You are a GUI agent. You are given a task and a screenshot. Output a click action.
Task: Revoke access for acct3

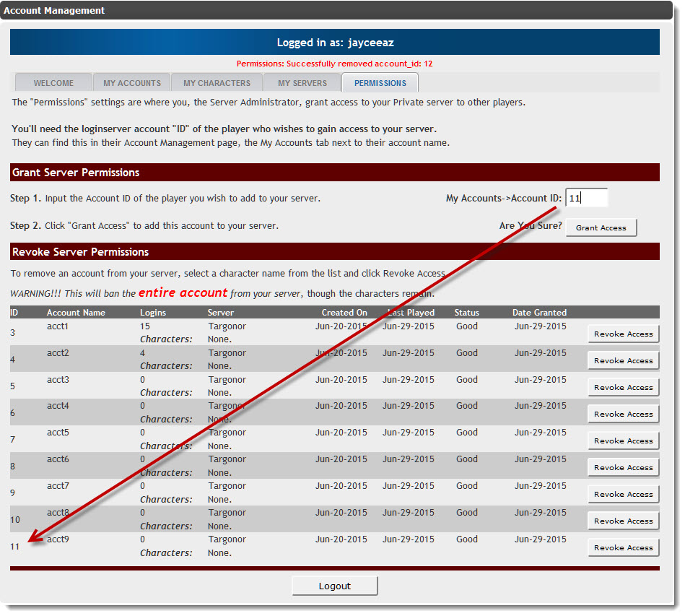click(623, 388)
